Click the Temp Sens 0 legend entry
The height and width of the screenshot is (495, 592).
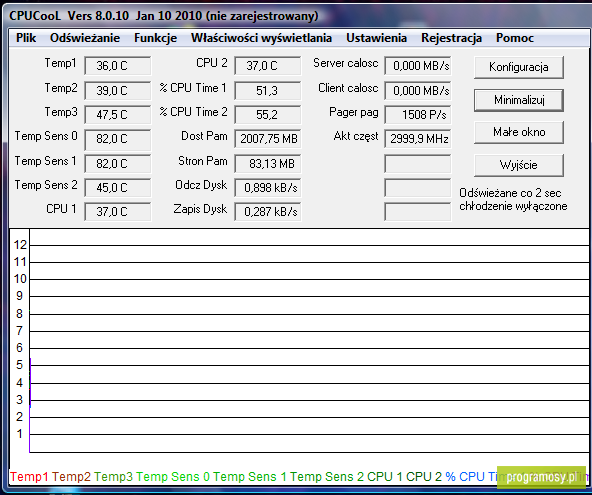173,476
